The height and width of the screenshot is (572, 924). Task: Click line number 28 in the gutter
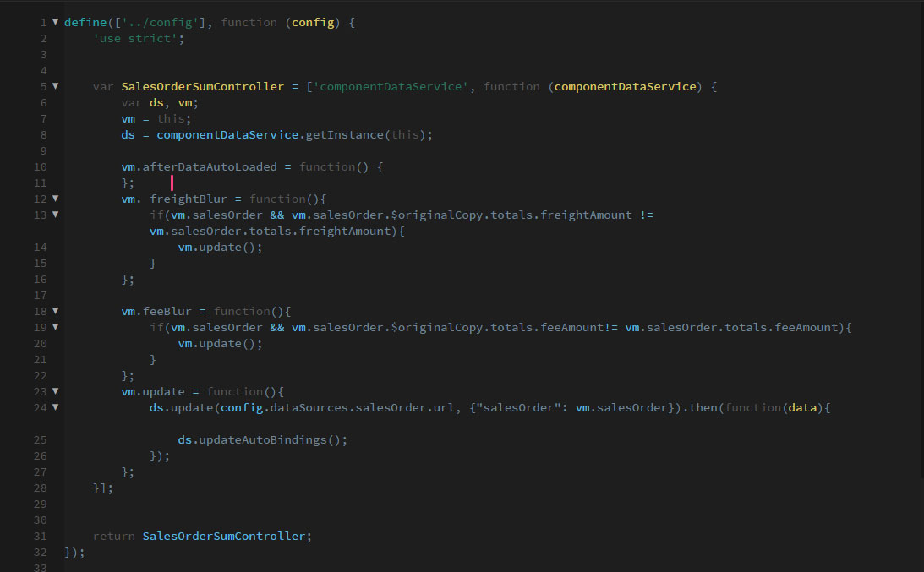point(40,488)
